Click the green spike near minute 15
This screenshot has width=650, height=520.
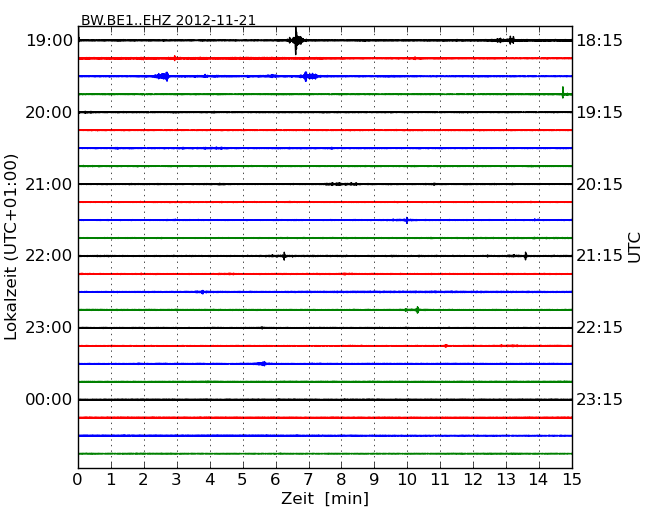(x=563, y=92)
